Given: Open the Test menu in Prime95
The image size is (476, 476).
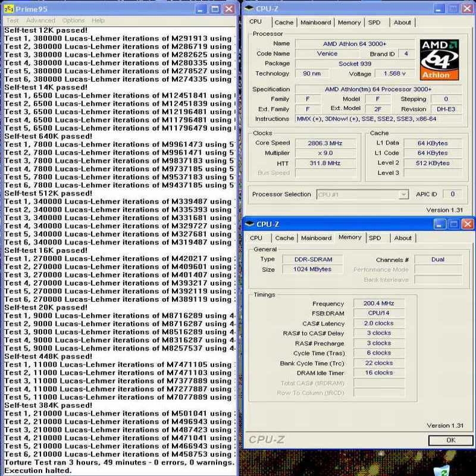Looking at the screenshot, I should click(x=12, y=21).
